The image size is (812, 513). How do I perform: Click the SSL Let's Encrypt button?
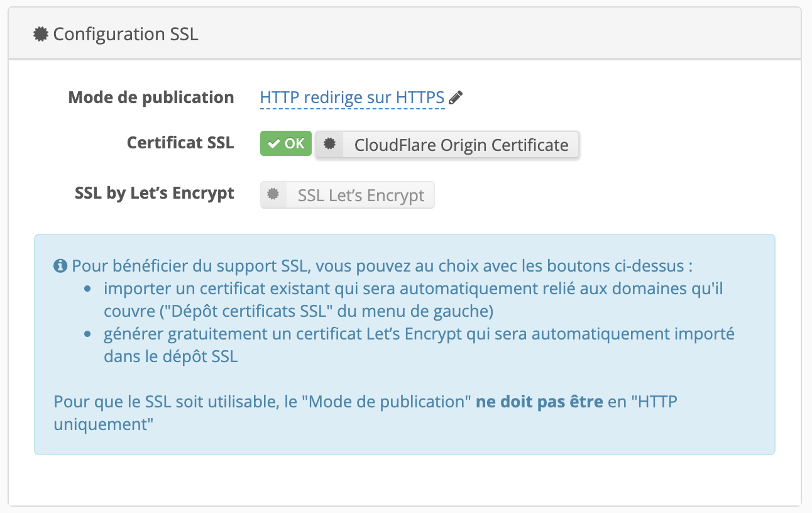click(348, 195)
